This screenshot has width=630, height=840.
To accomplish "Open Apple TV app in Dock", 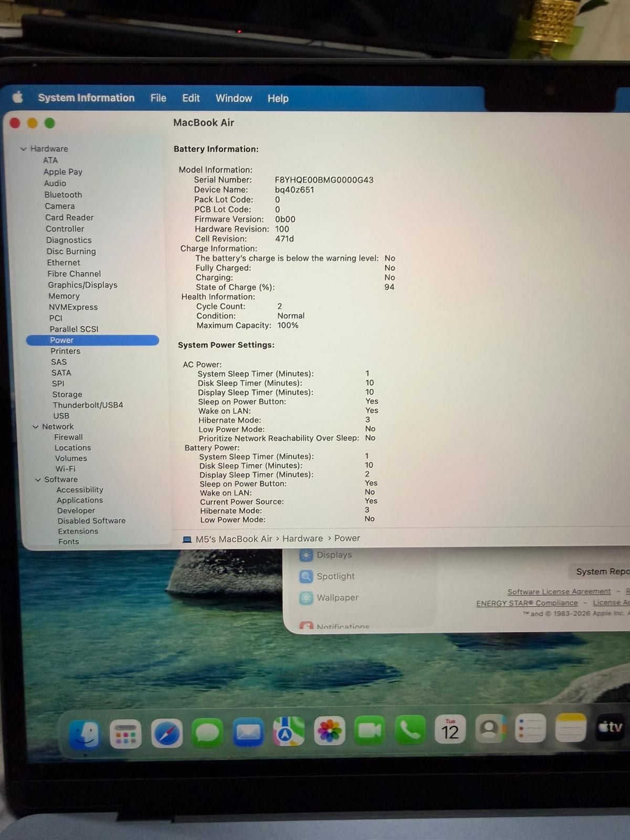I will [x=611, y=727].
